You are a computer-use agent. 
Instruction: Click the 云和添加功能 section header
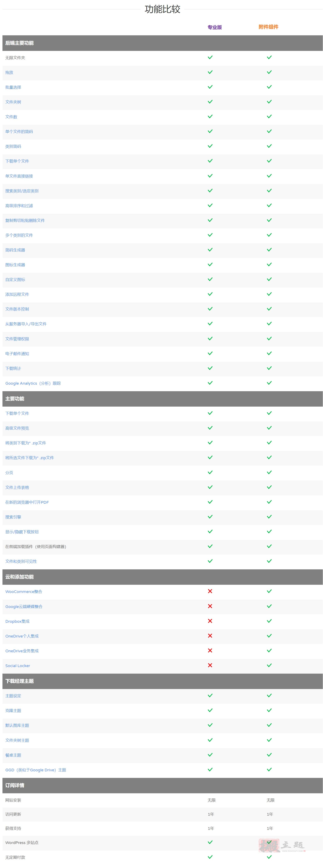162,577
